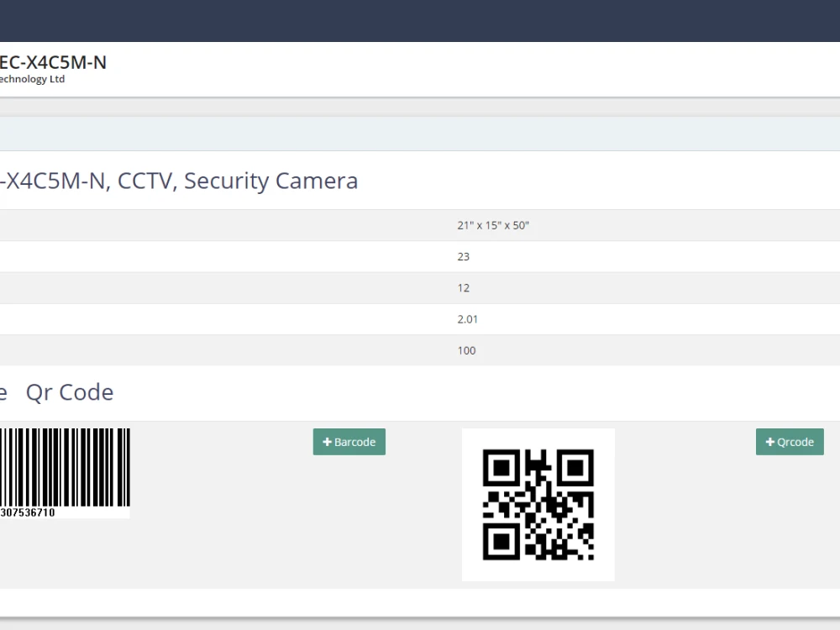The height and width of the screenshot is (630, 840).
Task: Click the CCTV, Security Camera product title
Action: coord(179,181)
